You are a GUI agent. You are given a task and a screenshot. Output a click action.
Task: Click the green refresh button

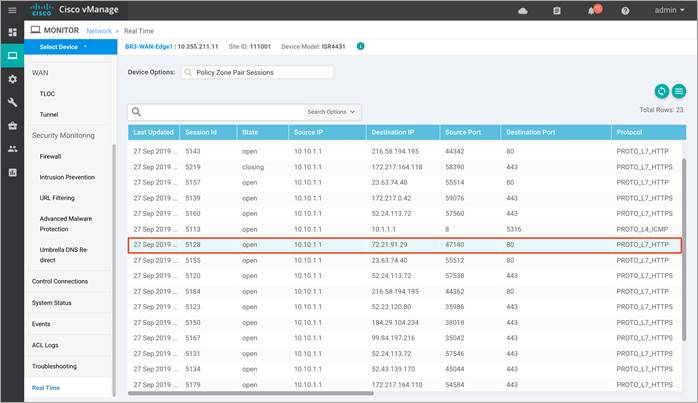tap(661, 91)
